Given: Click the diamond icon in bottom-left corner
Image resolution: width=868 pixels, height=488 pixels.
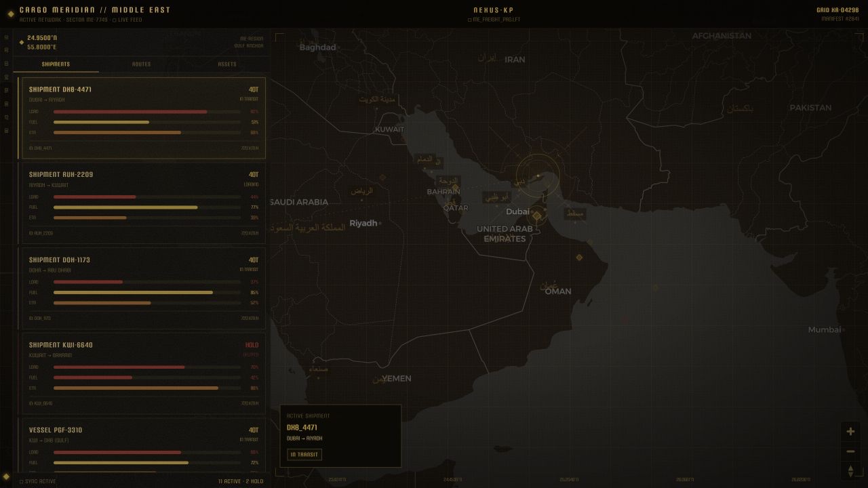Looking at the screenshot, I should click(6, 476).
